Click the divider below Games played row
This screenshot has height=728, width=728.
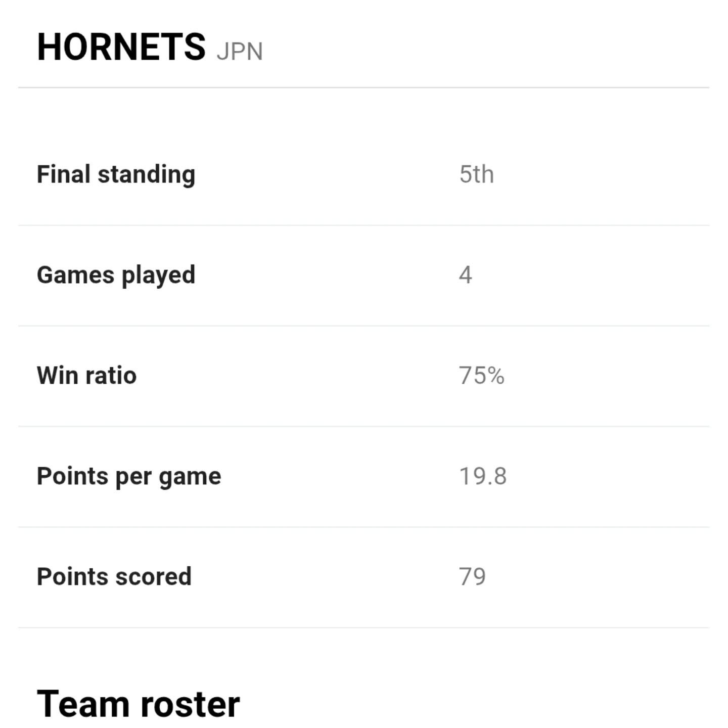(364, 326)
